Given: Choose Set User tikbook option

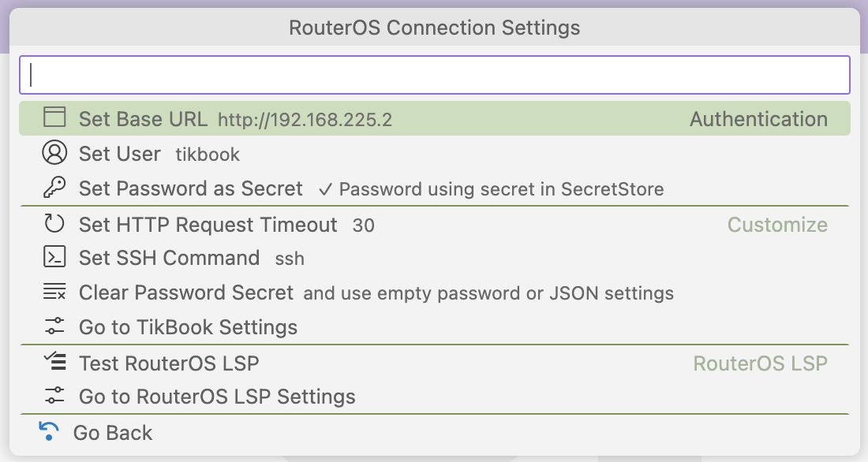Looking at the screenshot, I should pos(435,153).
